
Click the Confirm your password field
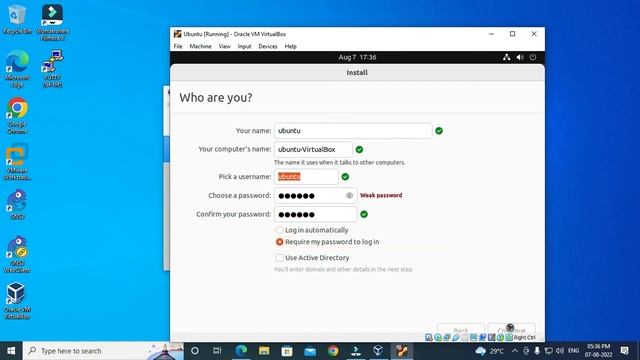coord(316,214)
